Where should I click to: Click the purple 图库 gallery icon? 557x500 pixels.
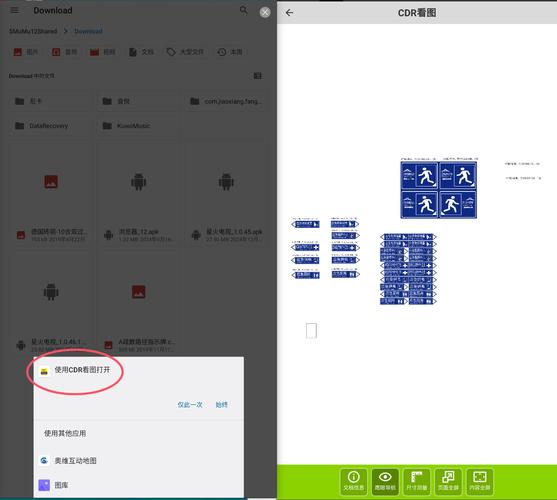coord(44,485)
